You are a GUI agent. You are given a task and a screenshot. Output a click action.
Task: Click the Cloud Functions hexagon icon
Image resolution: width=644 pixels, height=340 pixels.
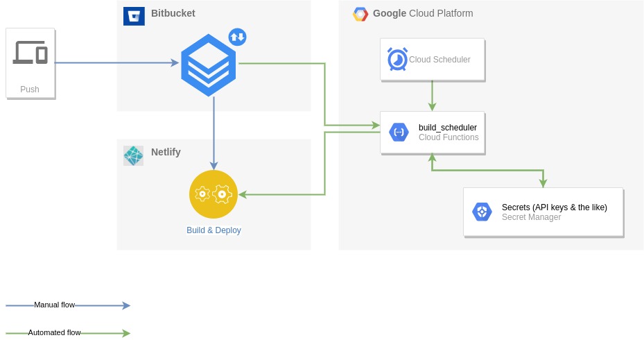click(399, 133)
